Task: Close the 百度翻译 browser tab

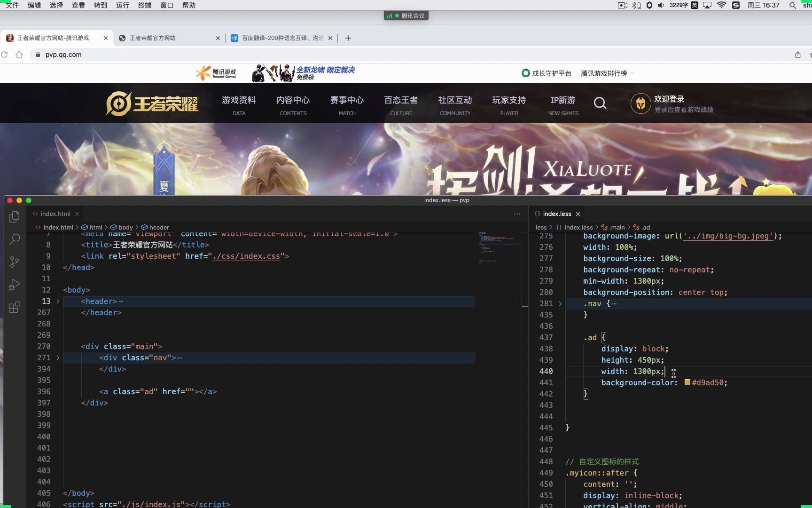Action: point(330,38)
